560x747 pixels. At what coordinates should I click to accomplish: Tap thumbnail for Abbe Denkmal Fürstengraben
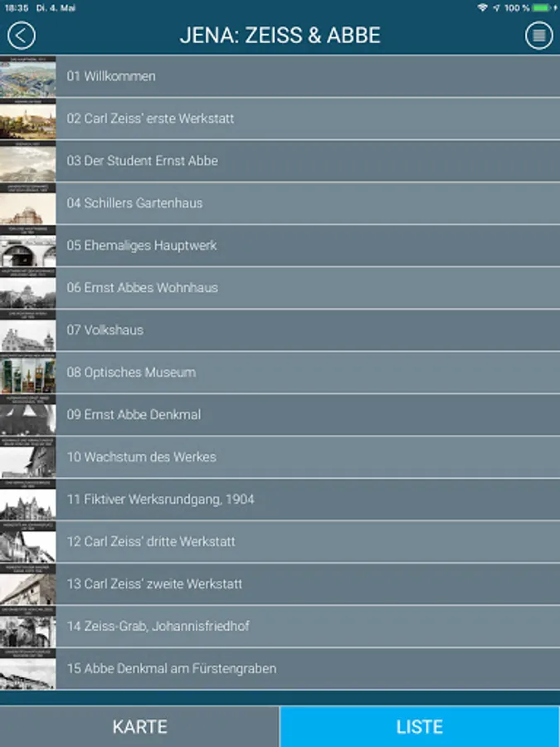pos(27,668)
